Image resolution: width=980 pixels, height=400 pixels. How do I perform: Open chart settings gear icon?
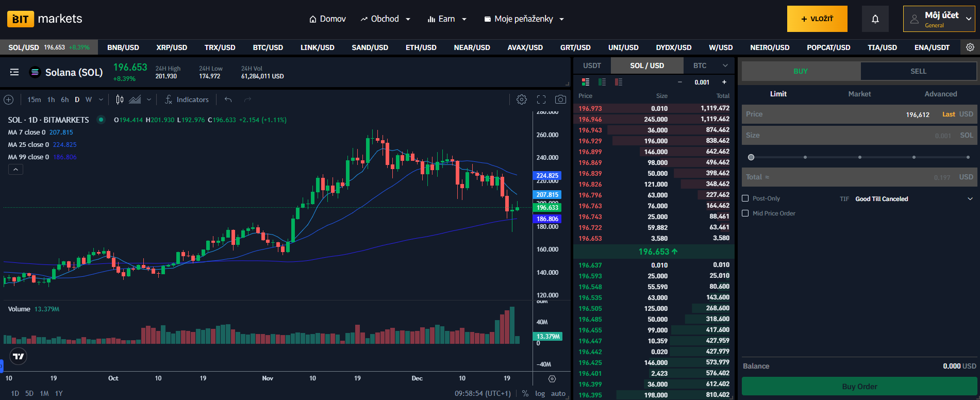point(522,99)
